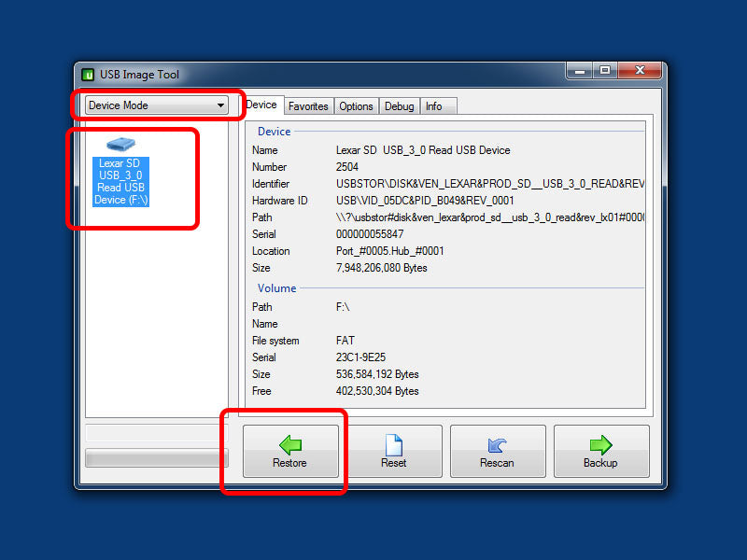Click volume serial '23C1-9E25'
Viewport: 747px width, 560px height.
(360, 357)
